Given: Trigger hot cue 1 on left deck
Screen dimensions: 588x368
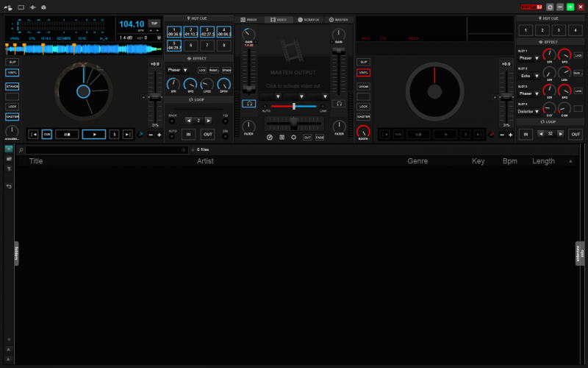Looking at the screenshot, I should click(x=174, y=32).
